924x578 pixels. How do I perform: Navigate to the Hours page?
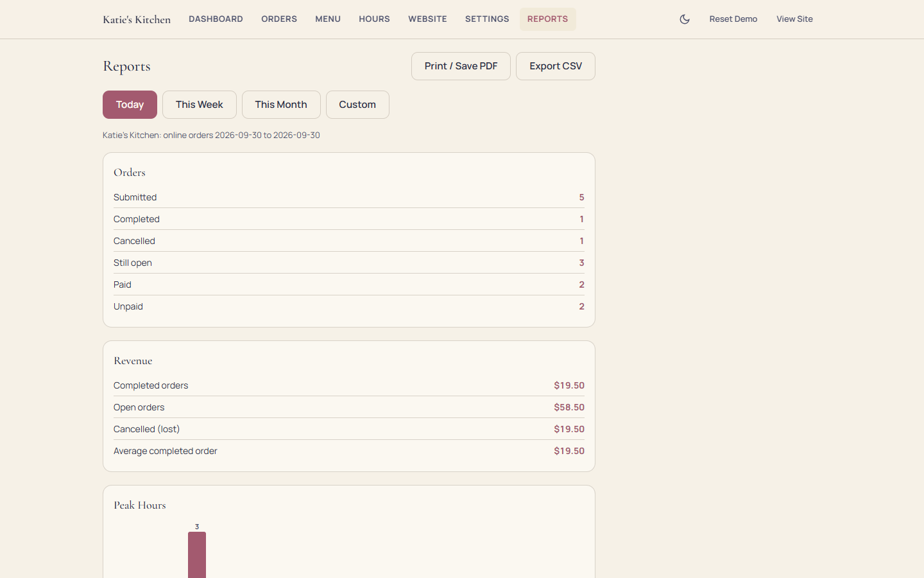coord(374,19)
